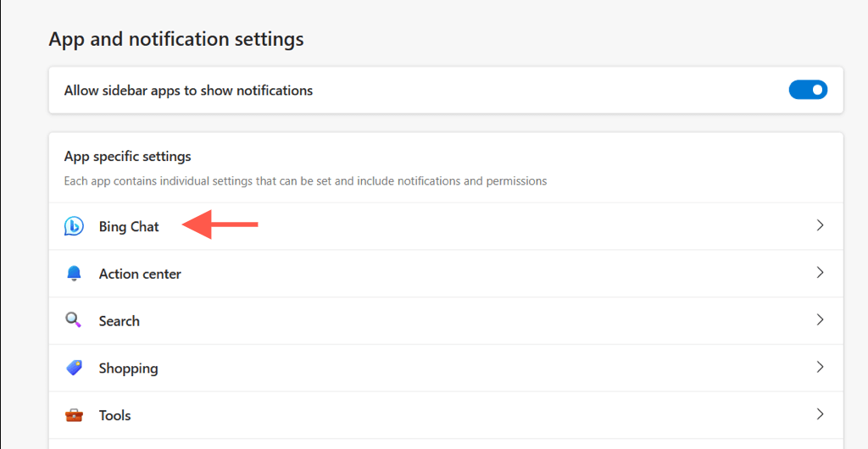
Task: Expand the Tools row chevron
Action: [820, 414]
